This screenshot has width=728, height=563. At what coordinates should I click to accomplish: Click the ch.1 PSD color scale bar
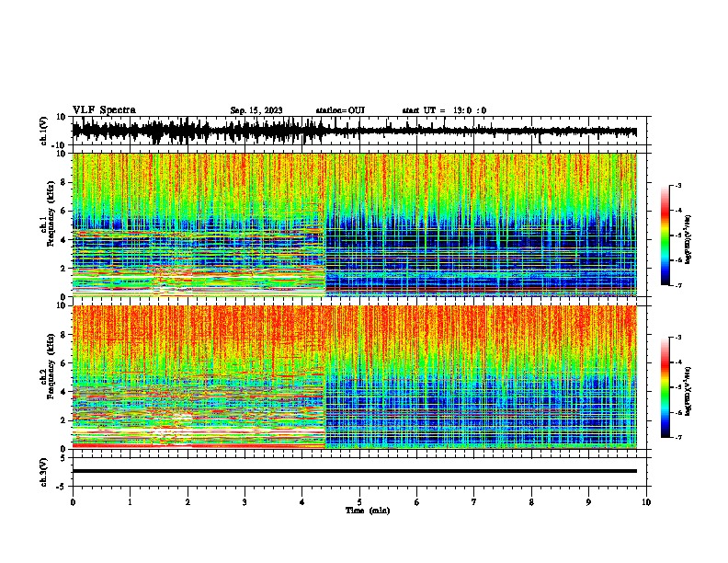coord(665,236)
